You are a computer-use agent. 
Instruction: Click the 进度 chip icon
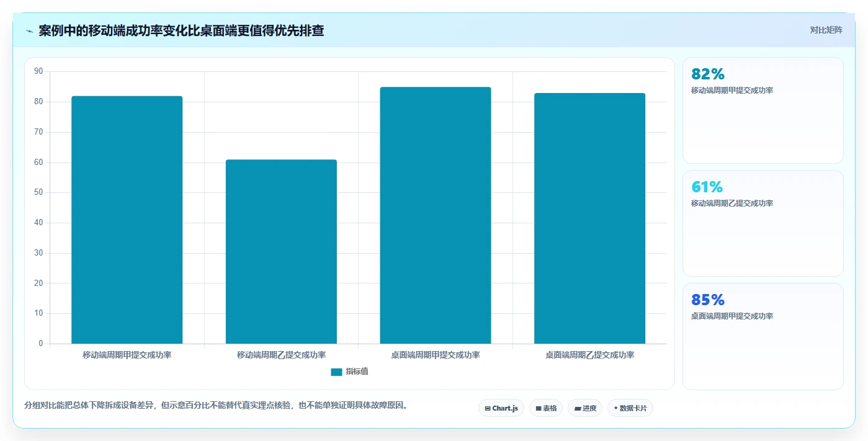(x=578, y=408)
